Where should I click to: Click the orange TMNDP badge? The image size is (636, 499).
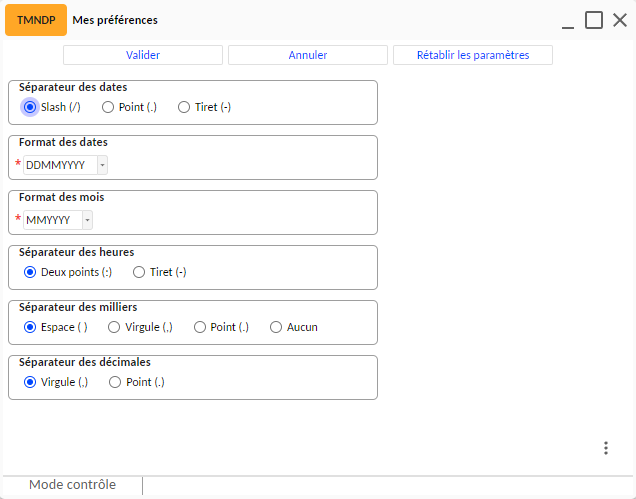click(36, 20)
